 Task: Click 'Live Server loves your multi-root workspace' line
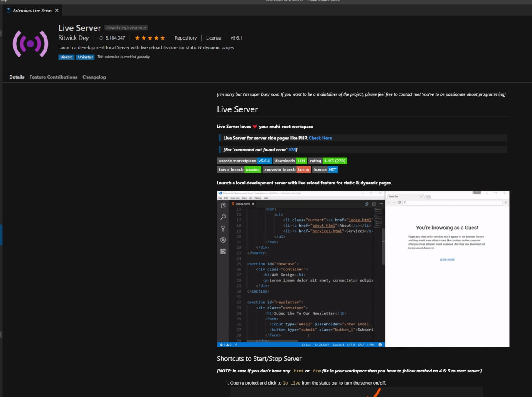(265, 127)
